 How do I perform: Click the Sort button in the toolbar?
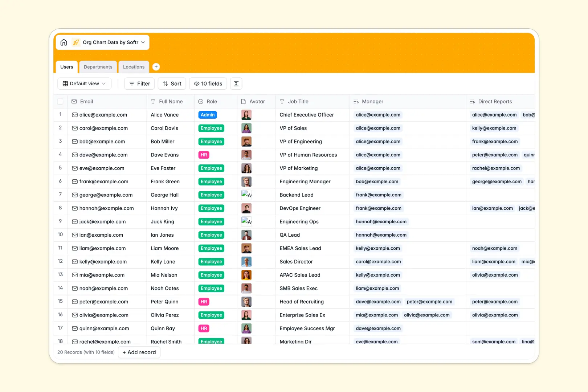point(172,83)
